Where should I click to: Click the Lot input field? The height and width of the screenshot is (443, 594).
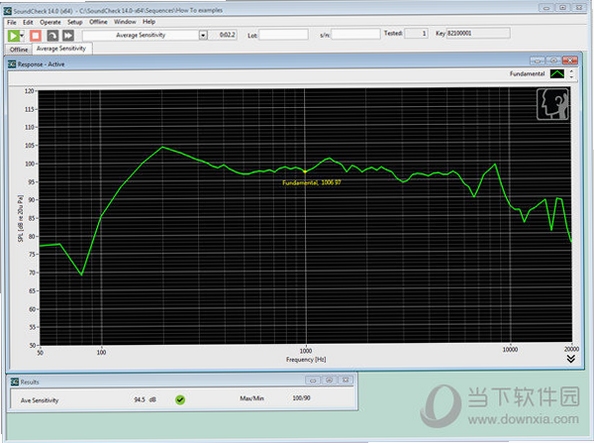click(x=283, y=35)
